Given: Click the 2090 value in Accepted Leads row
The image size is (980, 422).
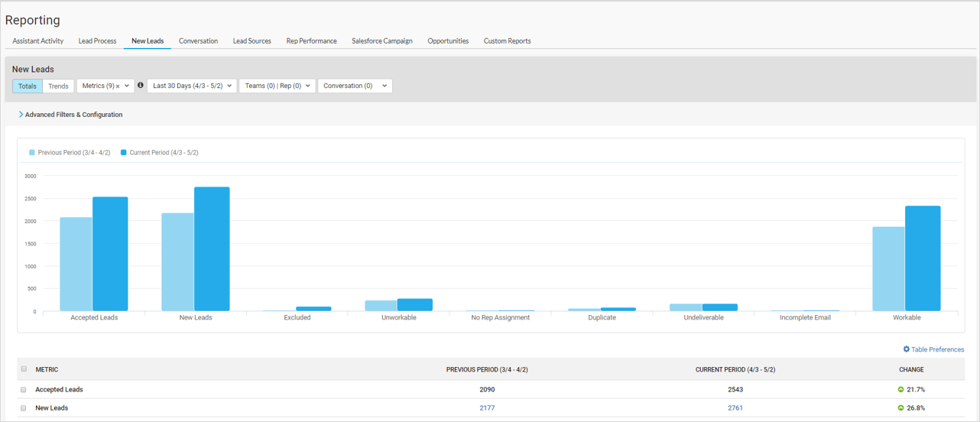Looking at the screenshot, I should tap(487, 390).
